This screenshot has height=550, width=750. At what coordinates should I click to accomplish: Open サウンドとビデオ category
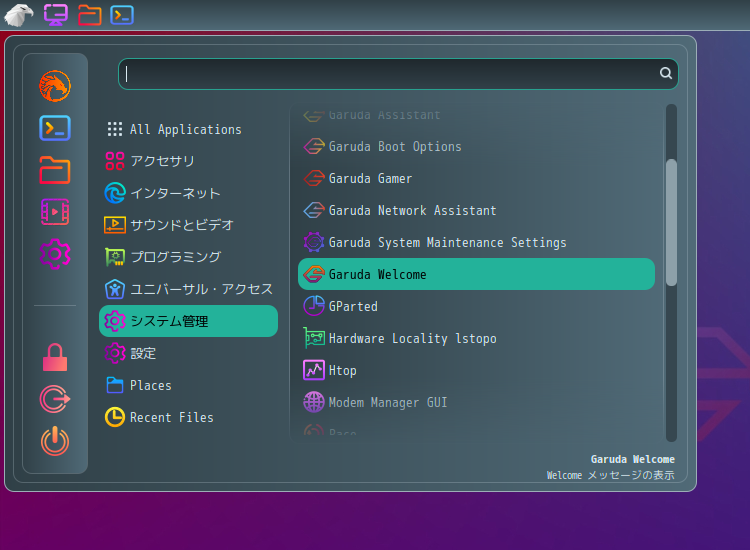coord(188,225)
